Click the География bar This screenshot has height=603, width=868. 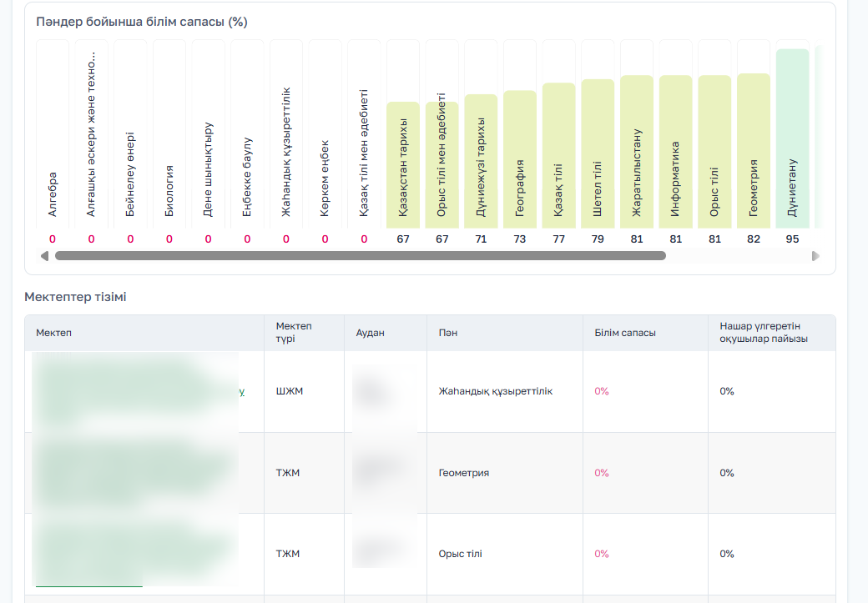click(x=520, y=159)
